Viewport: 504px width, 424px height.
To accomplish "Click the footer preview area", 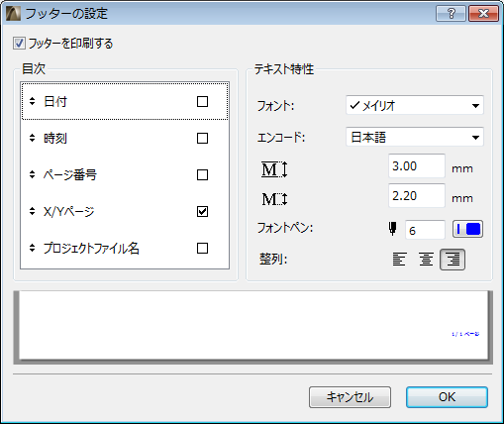I will 253,327.
